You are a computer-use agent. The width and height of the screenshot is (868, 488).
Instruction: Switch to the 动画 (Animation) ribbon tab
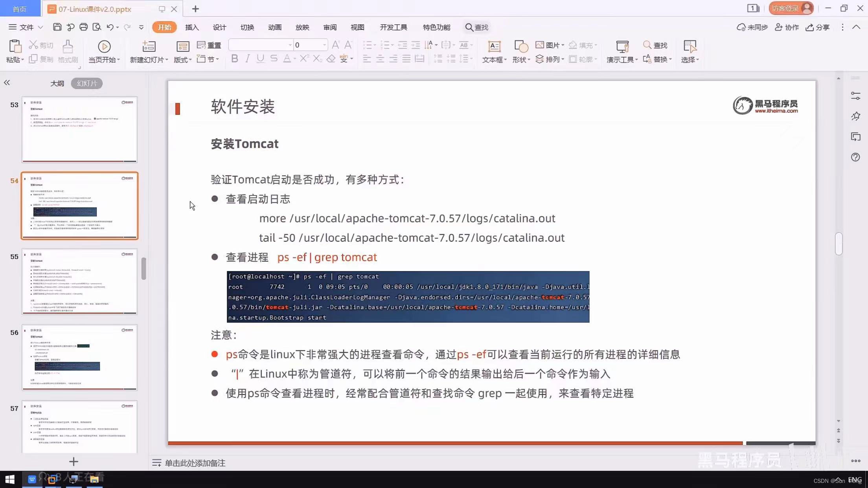pos(275,27)
